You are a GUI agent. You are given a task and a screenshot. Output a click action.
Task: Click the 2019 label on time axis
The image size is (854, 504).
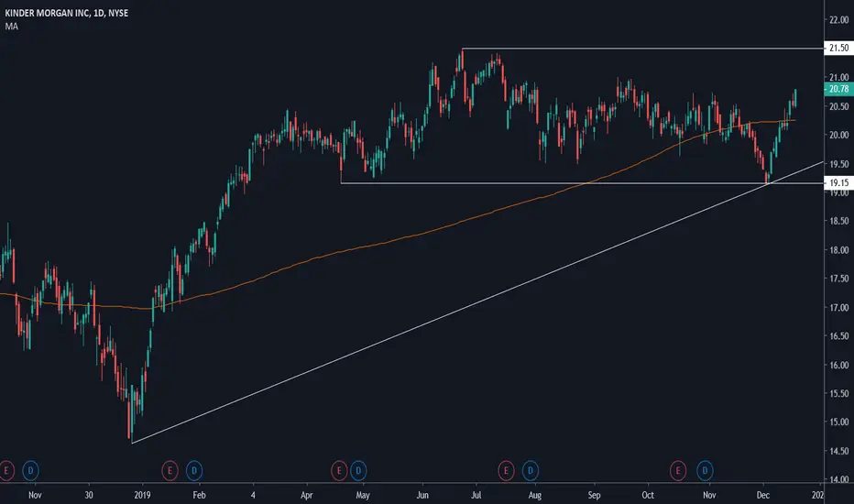pos(142,495)
